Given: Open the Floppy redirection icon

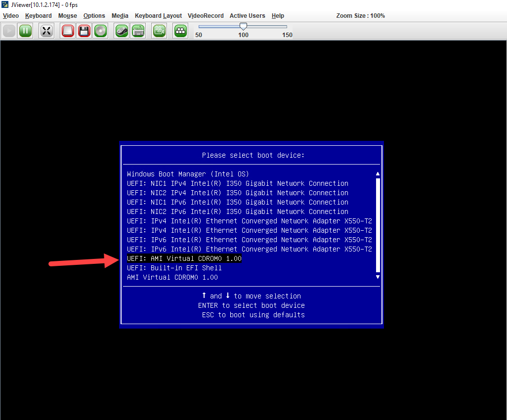Looking at the screenshot, I should (84, 31).
